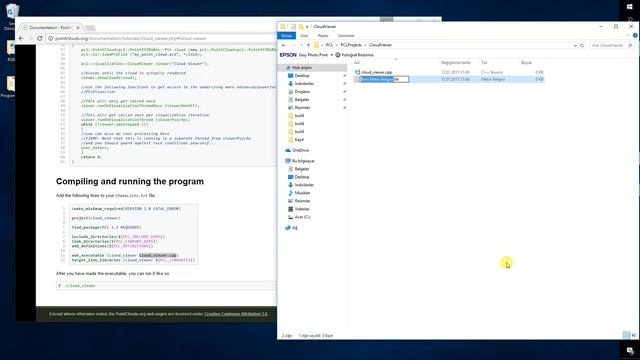
Task: Open EPSON Easy Photo Print dropdown
Action: click(332, 55)
